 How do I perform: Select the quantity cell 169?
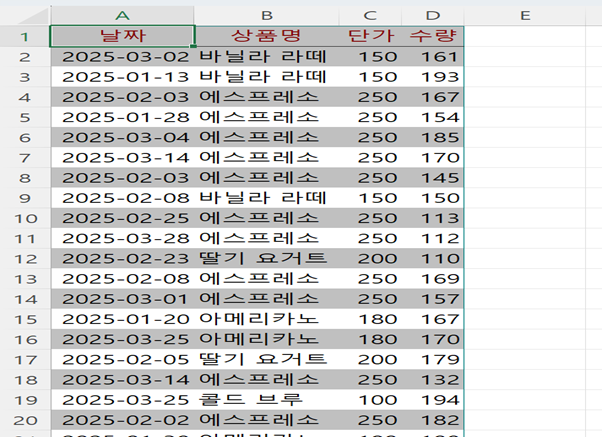pos(433,279)
